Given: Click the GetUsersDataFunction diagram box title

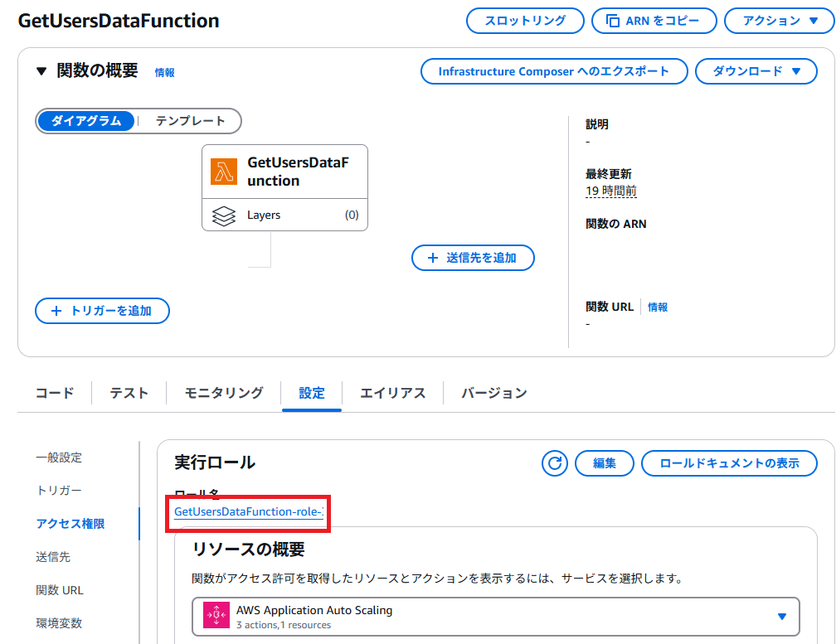Looking at the screenshot, I should 298,172.
